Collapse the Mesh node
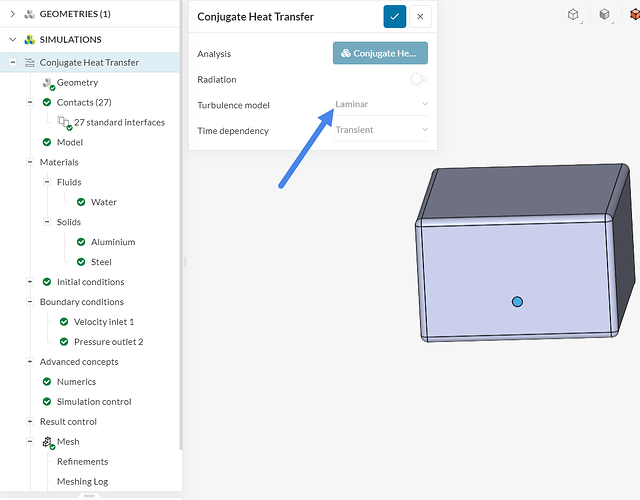The image size is (640, 500). pyautogui.click(x=30, y=441)
